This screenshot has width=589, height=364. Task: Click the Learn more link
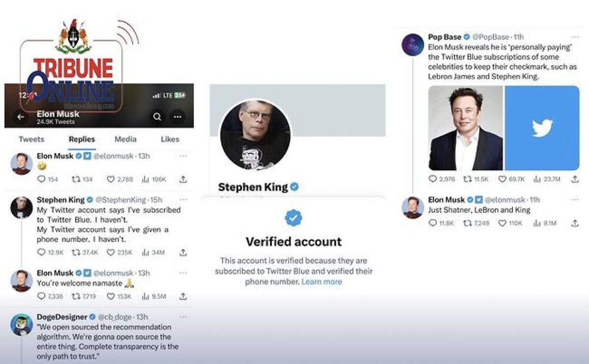(321, 282)
